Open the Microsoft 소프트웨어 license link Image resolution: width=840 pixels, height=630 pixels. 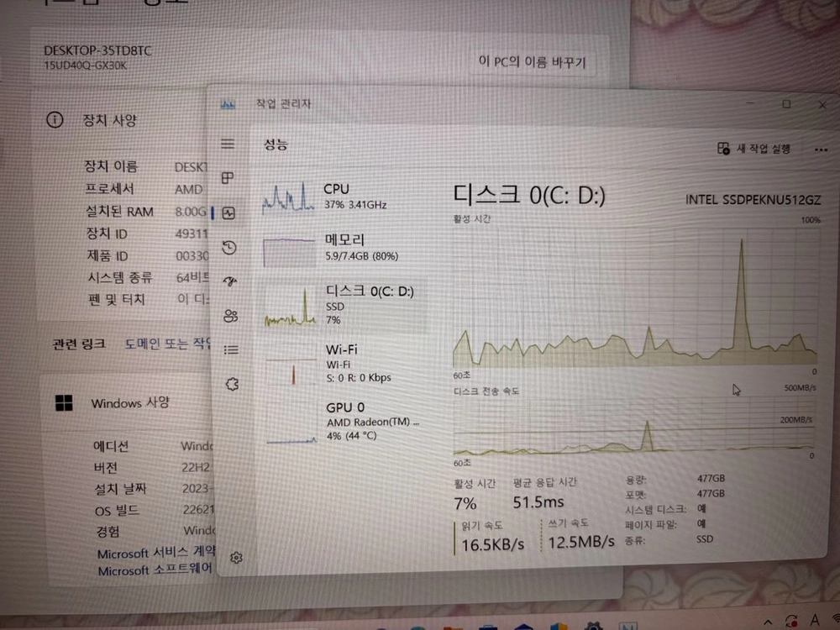(155, 570)
